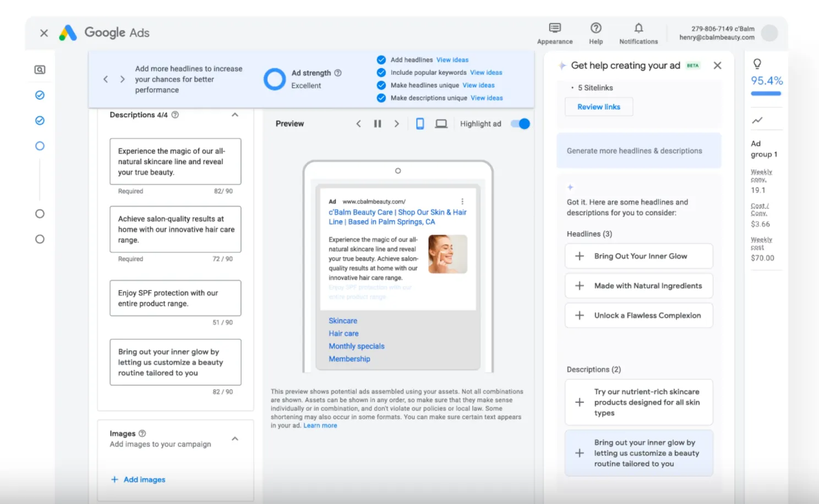Open the Learn more link under preview
819x504 pixels.
coord(320,425)
